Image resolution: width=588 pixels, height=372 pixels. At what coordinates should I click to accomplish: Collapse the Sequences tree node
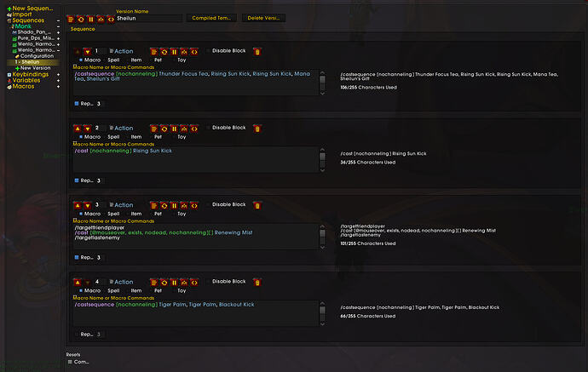tap(58, 20)
